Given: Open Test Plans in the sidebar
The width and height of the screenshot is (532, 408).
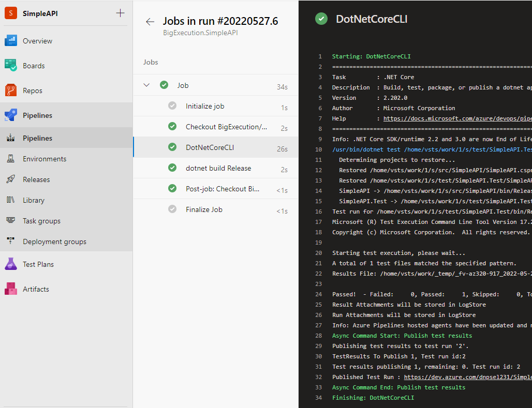Looking at the screenshot, I should [38, 265].
